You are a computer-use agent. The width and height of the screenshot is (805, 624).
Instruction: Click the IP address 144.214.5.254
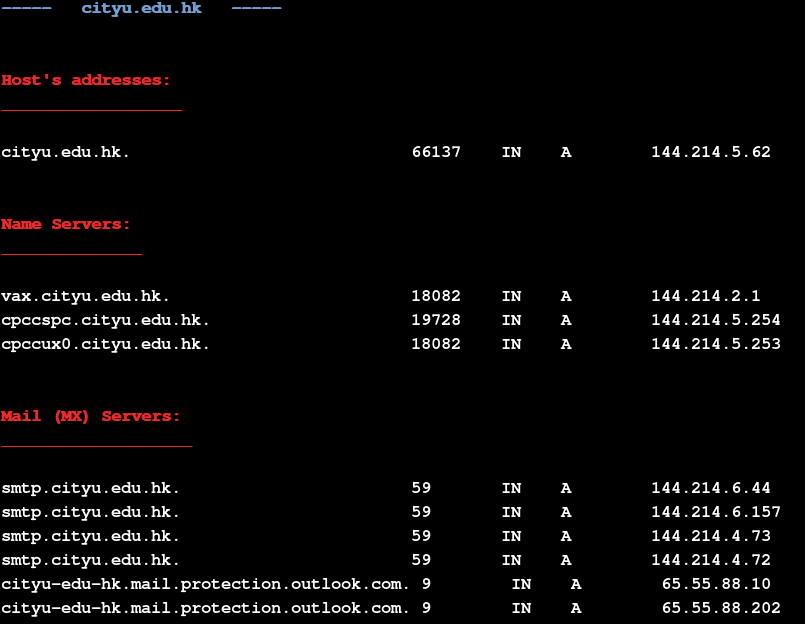(716, 320)
